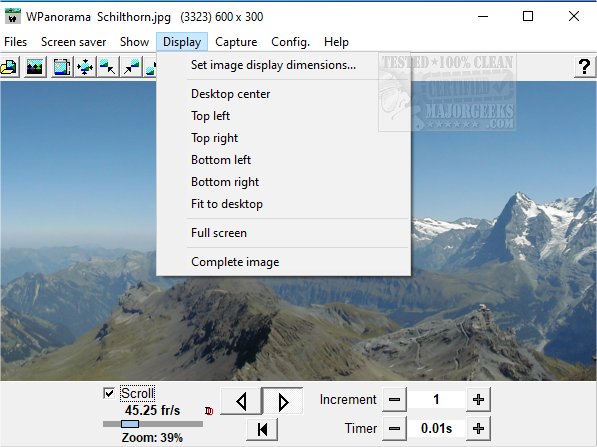Image resolution: width=597 pixels, height=447 pixels.
Task: Open an image file with the folder icon
Action: (9, 67)
